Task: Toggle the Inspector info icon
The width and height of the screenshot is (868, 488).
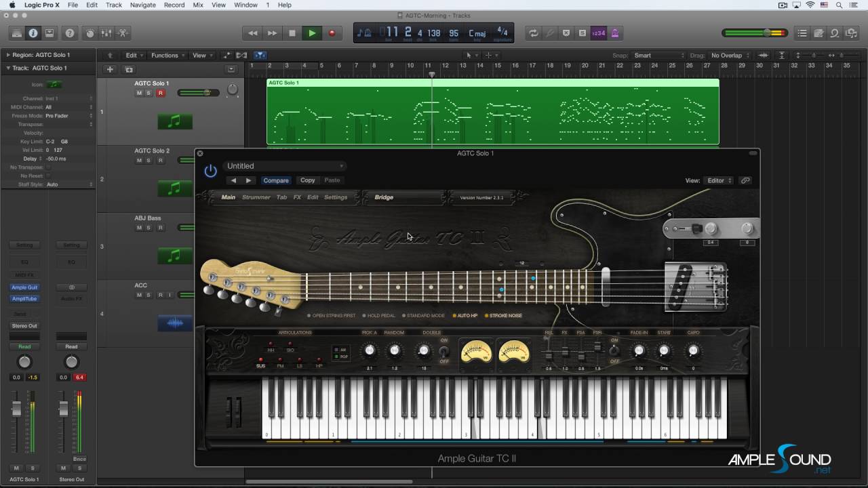Action: [33, 33]
